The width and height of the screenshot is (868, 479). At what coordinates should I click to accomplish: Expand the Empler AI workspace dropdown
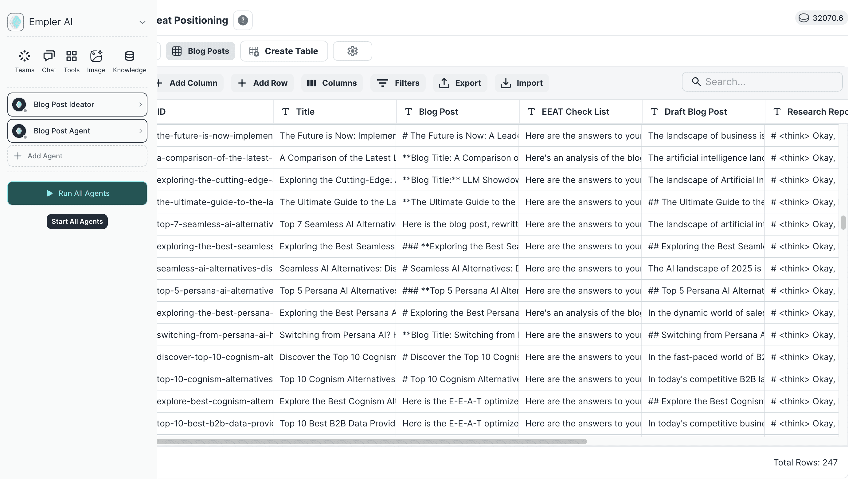[142, 22]
